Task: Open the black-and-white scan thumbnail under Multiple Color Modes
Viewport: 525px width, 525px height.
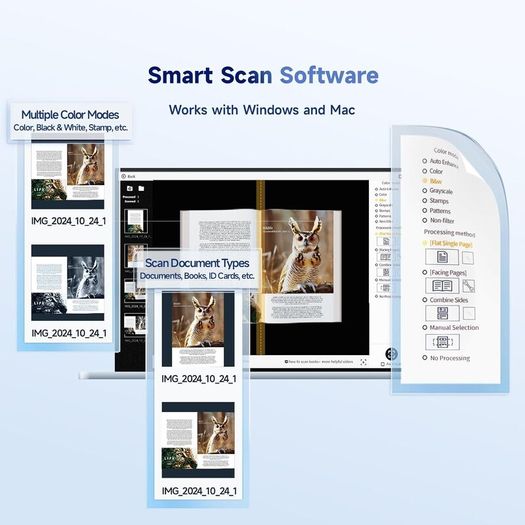Action: 68,283
